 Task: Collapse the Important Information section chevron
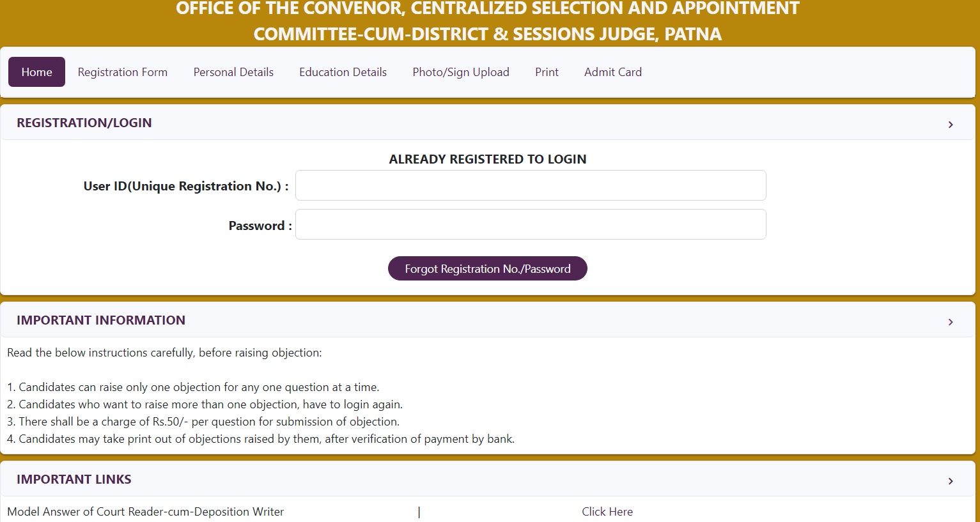click(x=951, y=322)
